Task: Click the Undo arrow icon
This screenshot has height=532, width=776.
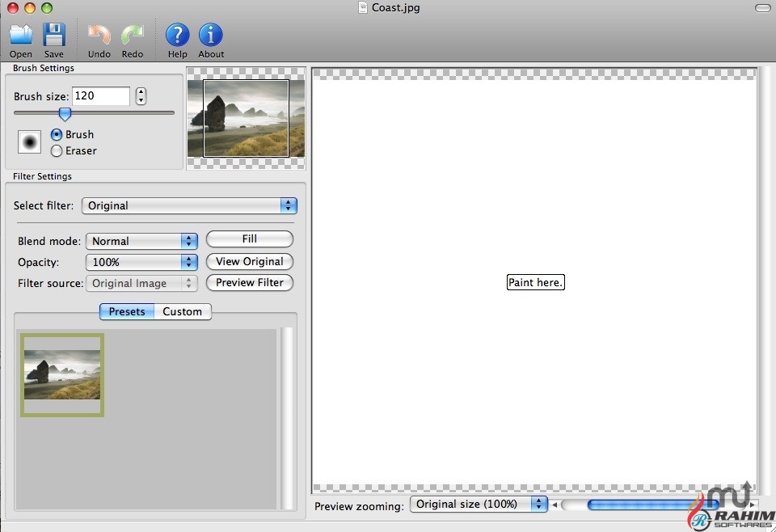Action: coord(99,36)
